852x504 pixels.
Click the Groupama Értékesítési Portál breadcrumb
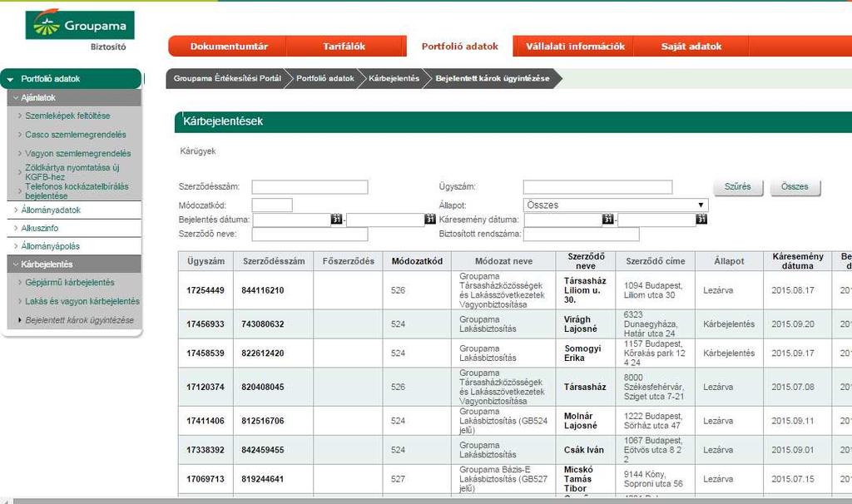pos(227,78)
